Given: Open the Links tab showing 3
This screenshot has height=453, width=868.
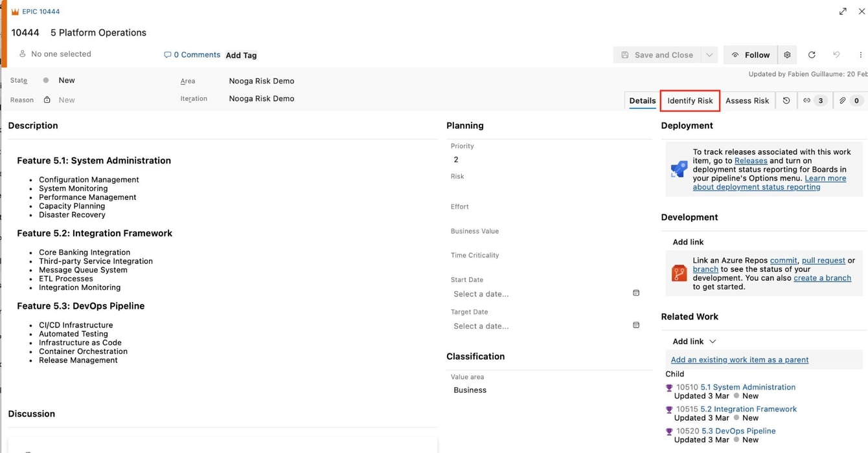Looking at the screenshot, I should 814,100.
